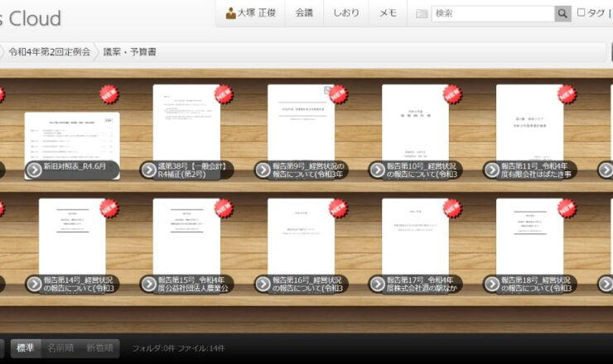
Task: Open the しおり menu
Action: tap(346, 13)
